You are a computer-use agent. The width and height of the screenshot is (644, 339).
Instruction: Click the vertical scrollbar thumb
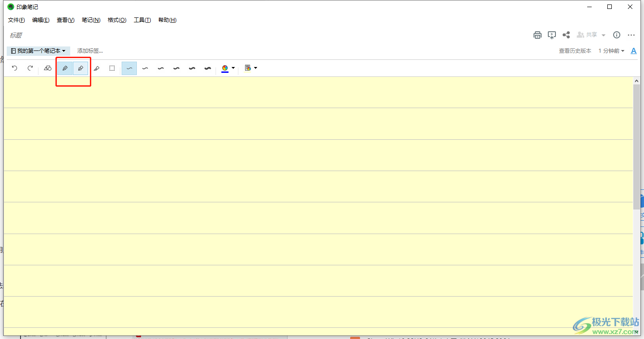pos(637,146)
